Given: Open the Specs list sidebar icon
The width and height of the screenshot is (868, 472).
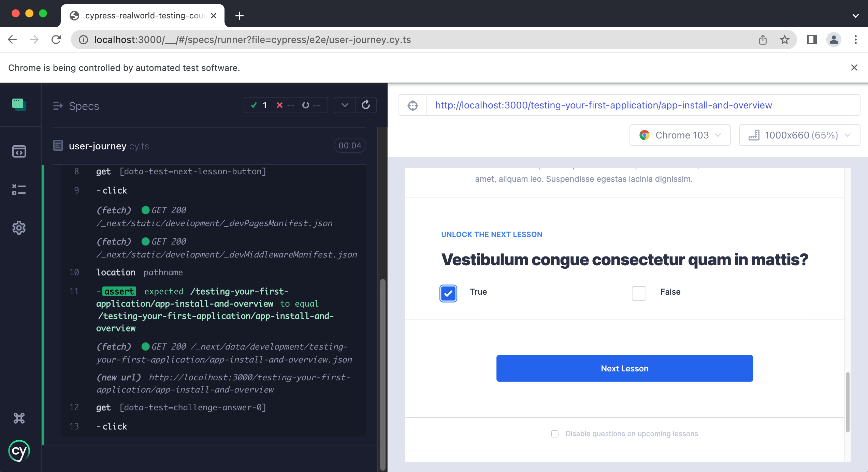Looking at the screenshot, I should (19, 151).
